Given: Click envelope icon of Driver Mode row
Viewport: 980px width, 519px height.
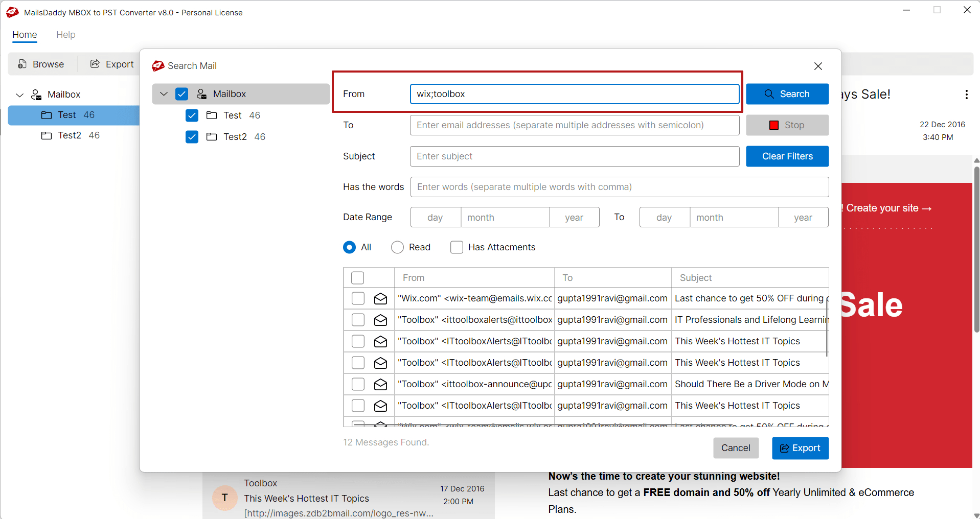Looking at the screenshot, I should (x=380, y=384).
